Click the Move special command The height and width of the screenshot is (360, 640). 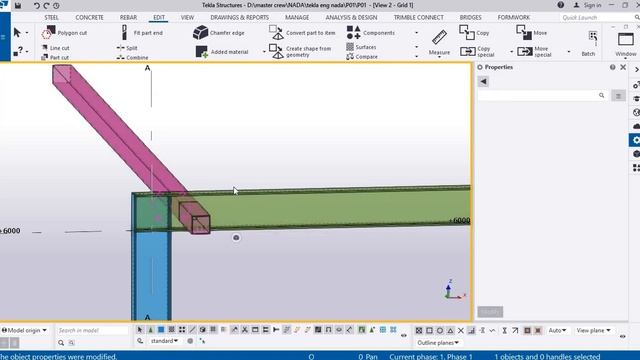coord(534,51)
